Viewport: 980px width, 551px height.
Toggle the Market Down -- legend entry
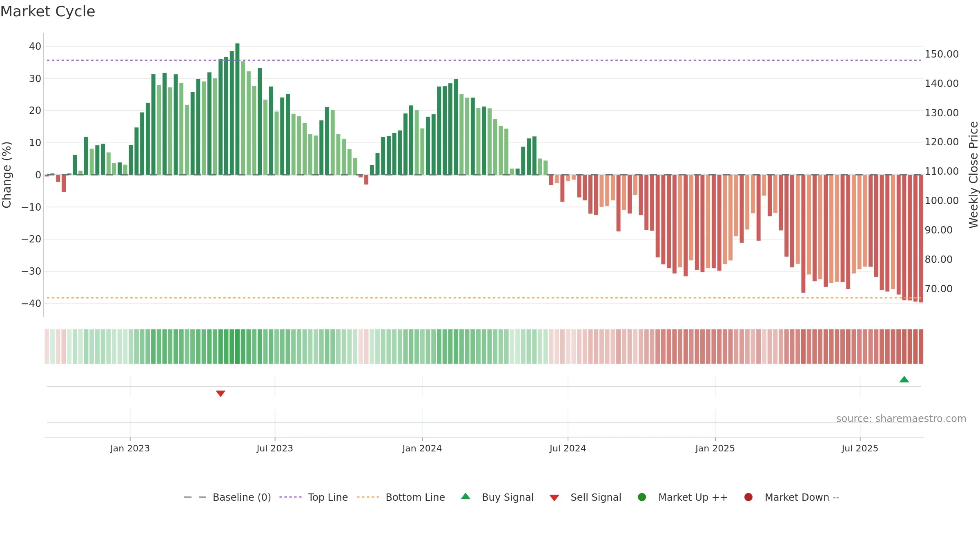[792, 497]
